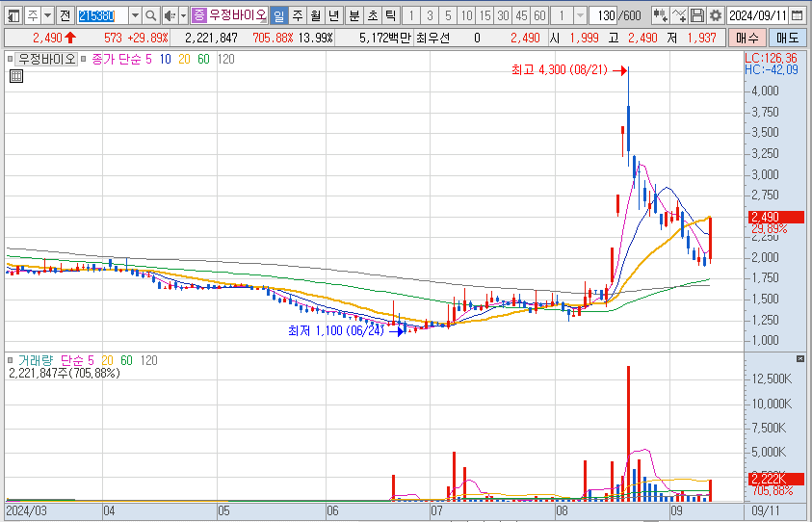Click the stock code field 215380
Viewport: 812px width, 522px height.
(102, 16)
